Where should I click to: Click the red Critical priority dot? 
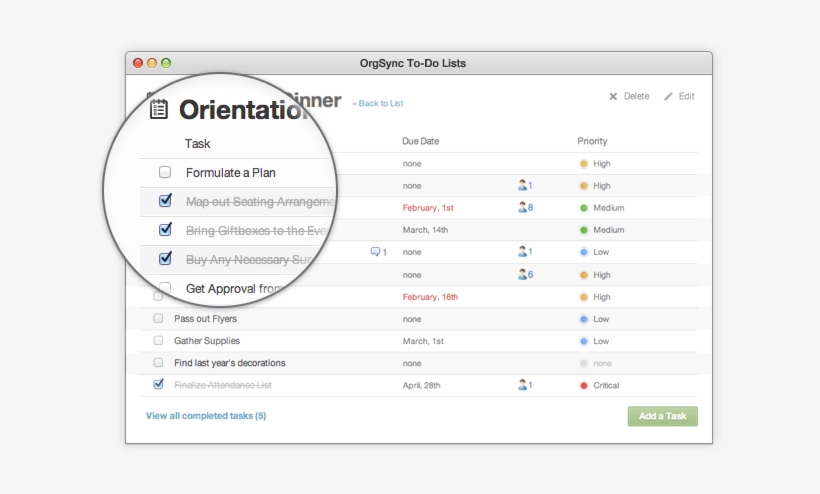pos(584,385)
